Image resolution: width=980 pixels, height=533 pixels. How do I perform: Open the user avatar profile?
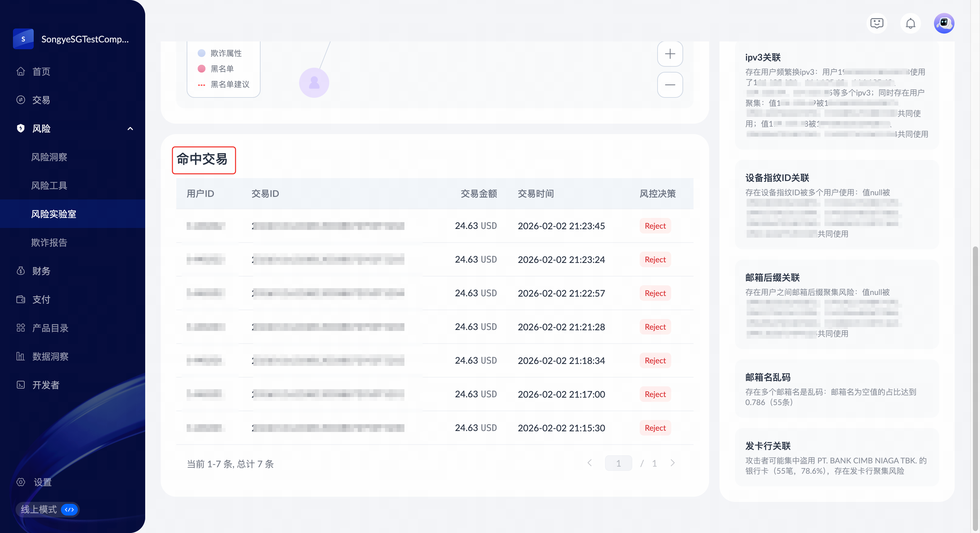(944, 24)
